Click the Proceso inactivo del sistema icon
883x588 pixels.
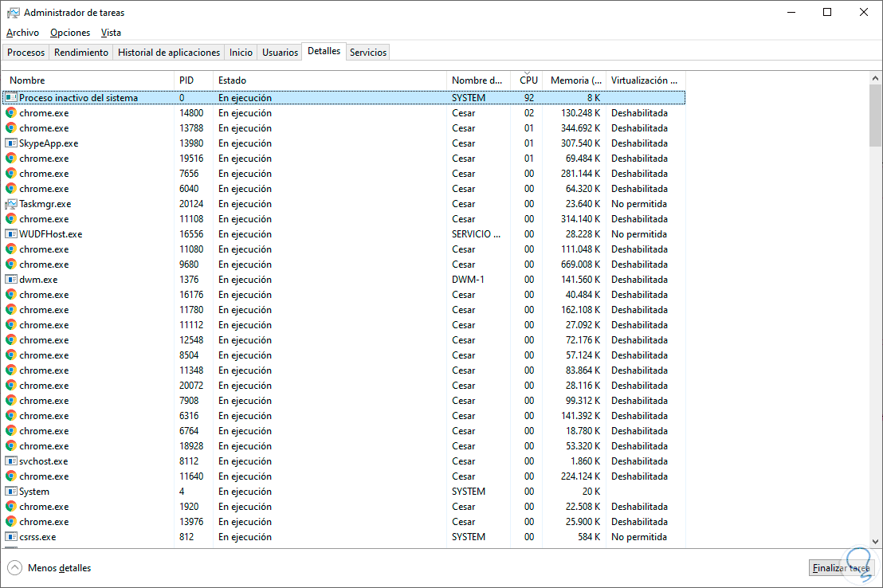(10, 97)
